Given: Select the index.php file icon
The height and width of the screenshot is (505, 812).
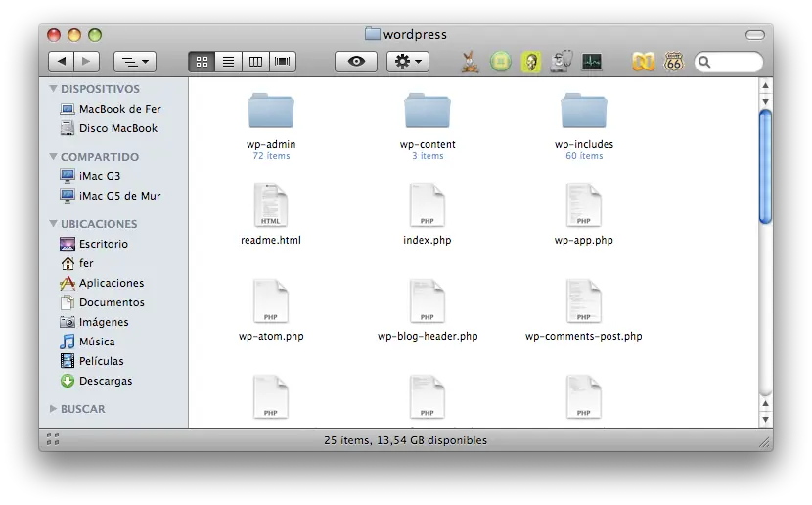Looking at the screenshot, I should coord(428,206).
